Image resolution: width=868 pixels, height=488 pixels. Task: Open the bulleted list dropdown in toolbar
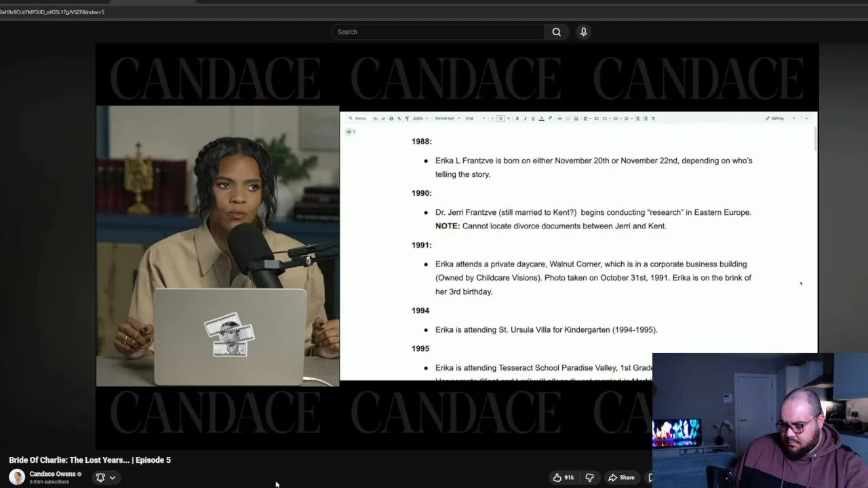pos(617,119)
